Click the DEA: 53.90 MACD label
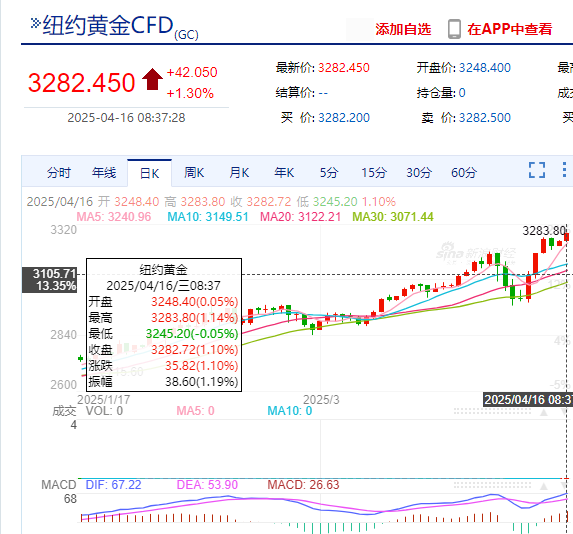The image size is (573, 534). click(x=207, y=485)
